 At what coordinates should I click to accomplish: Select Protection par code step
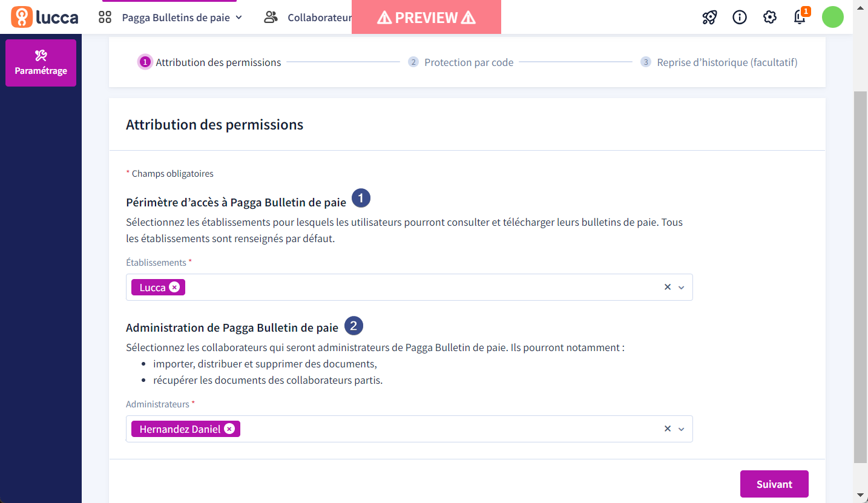[461, 62]
